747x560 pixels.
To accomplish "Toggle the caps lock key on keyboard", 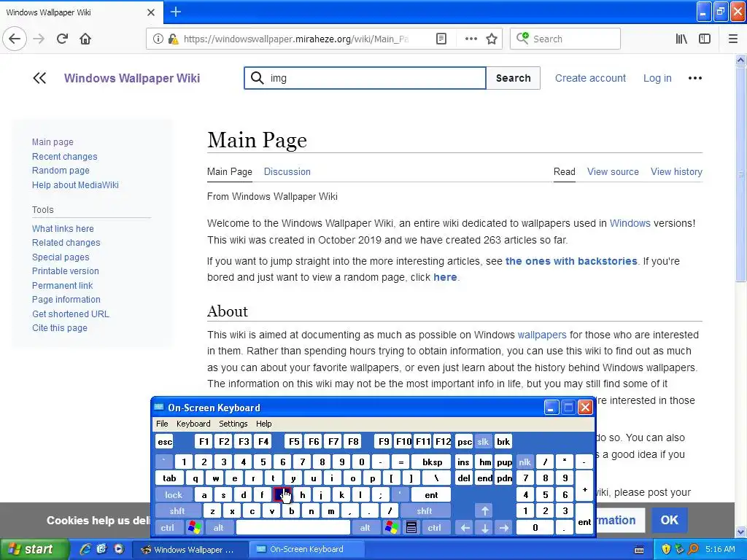I will (x=174, y=495).
